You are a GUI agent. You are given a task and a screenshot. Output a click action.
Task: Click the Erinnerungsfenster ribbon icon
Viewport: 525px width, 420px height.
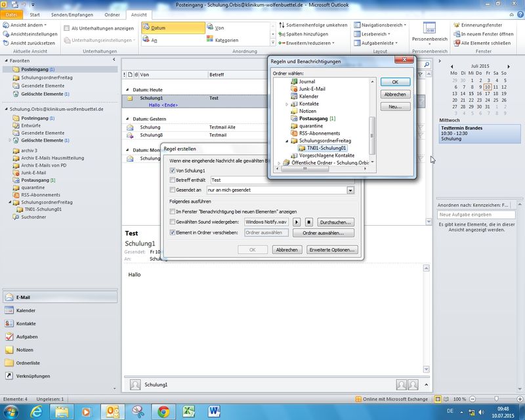click(456, 25)
